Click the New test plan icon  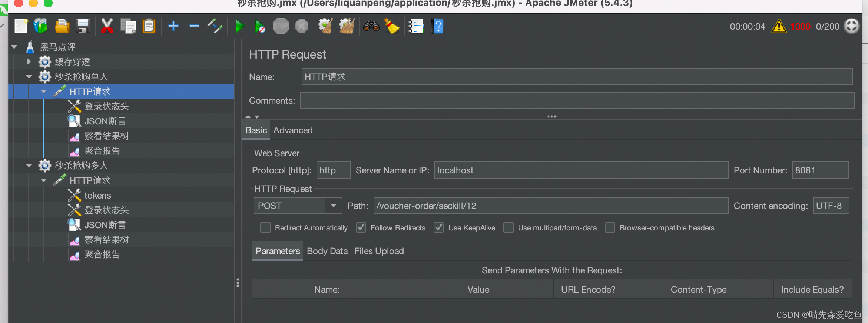click(x=21, y=26)
